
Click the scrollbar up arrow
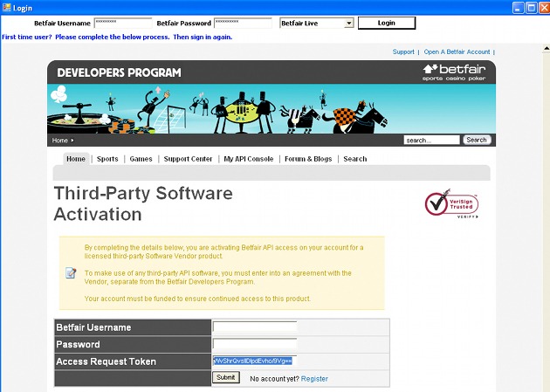click(547, 48)
